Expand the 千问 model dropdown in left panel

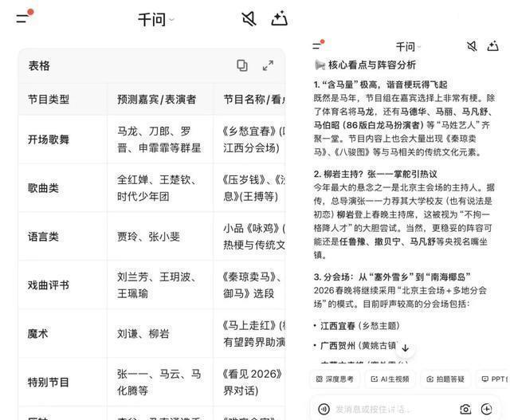[x=155, y=19]
